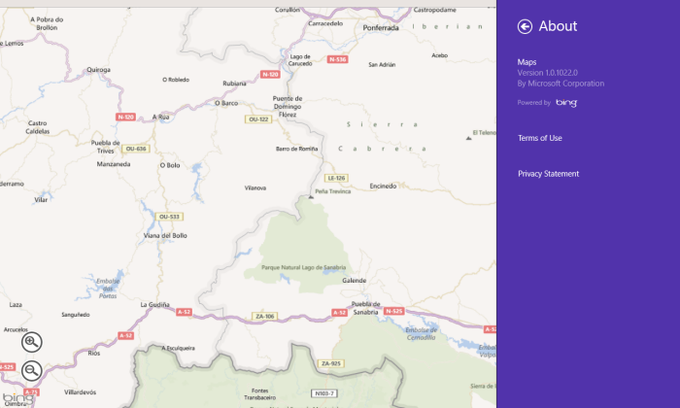Select Viana del Bollo on map
The height and width of the screenshot is (408, 680).
(x=165, y=235)
